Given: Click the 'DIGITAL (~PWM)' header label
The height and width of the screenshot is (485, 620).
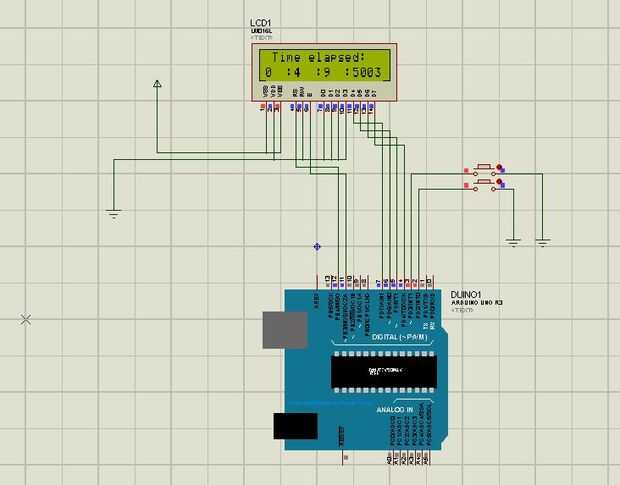Looking at the screenshot, I should [x=399, y=337].
